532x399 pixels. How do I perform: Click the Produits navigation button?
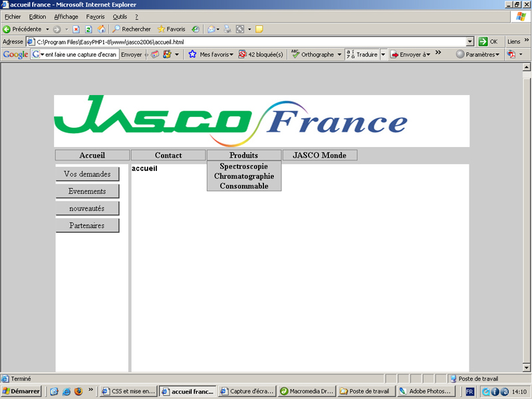(x=244, y=155)
